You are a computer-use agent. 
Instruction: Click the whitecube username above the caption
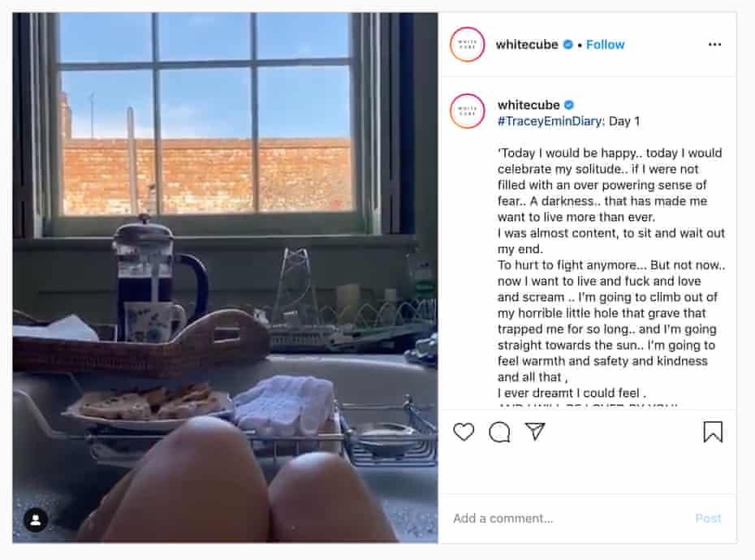coord(528,104)
